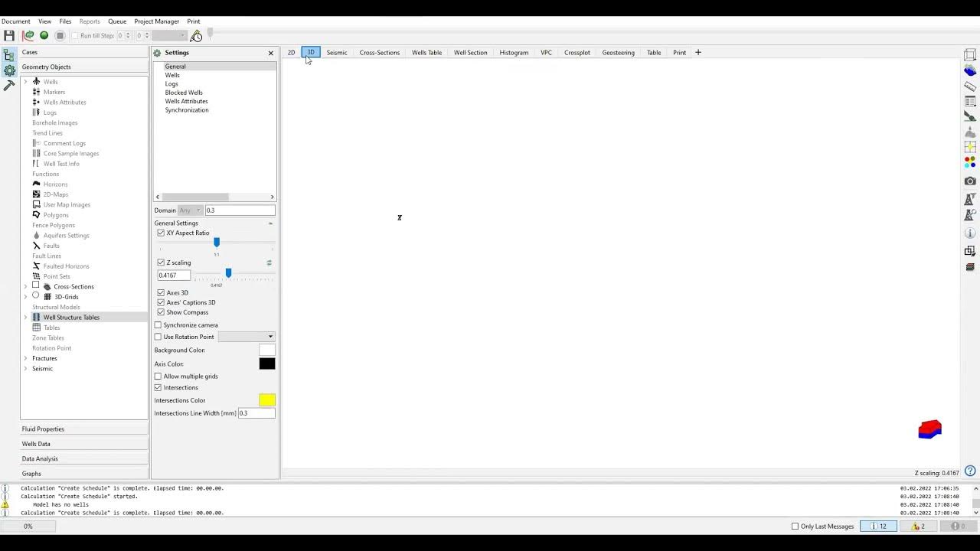
Task: Click the green brush icon in right toolbar
Action: (x=970, y=116)
